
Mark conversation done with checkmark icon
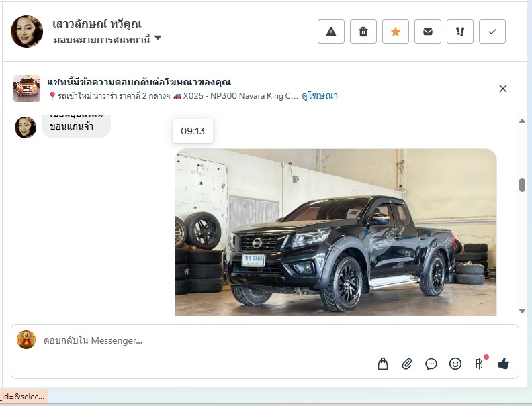pos(492,32)
